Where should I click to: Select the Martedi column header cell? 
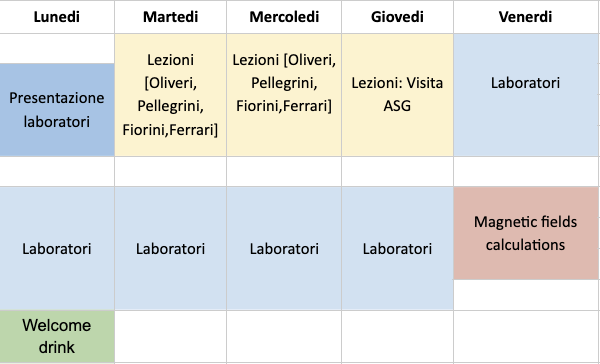(170, 17)
